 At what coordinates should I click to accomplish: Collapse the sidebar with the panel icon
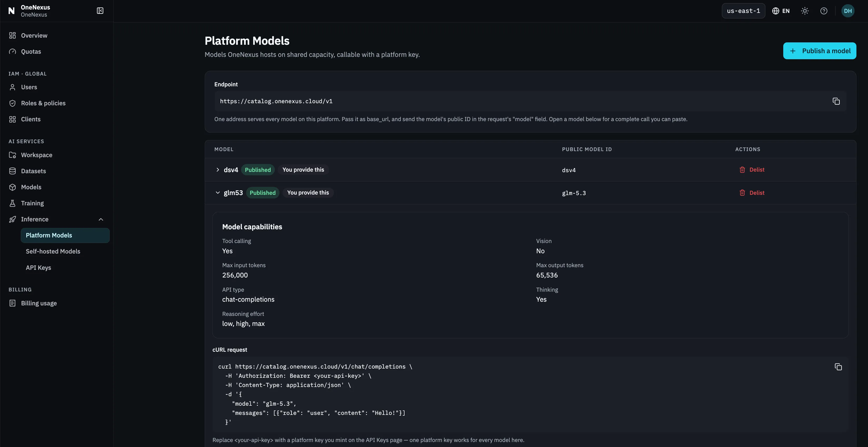pos(100,11)
